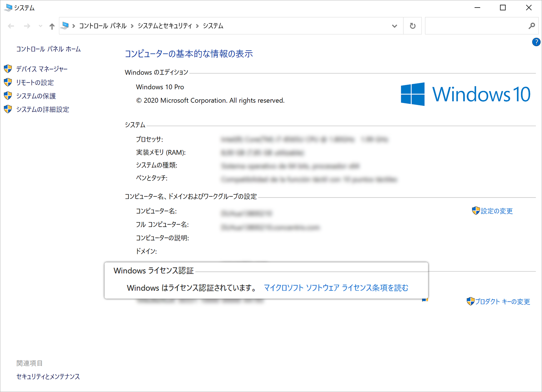
Task: Open help via the blue question mark icon
Action: (x=536, y=42)
